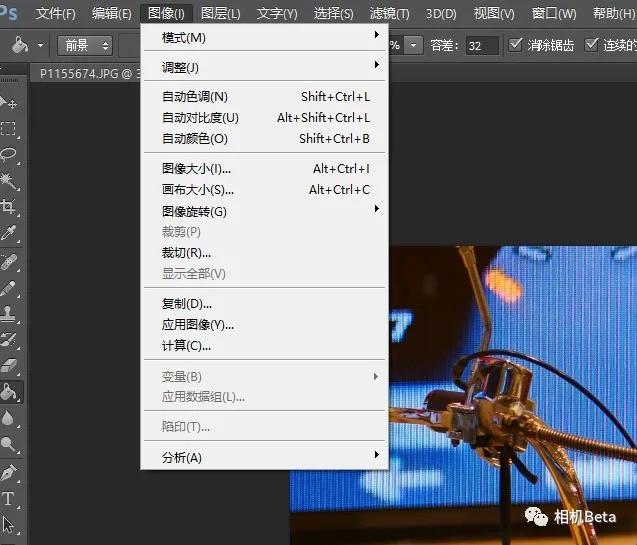Select the Healing Brush tool
This screenshot has width=637, height=545.
(x=9, y=262)
